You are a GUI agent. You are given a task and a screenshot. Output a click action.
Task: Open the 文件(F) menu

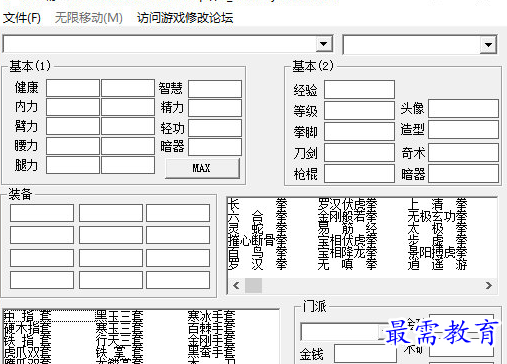(22, 18)
